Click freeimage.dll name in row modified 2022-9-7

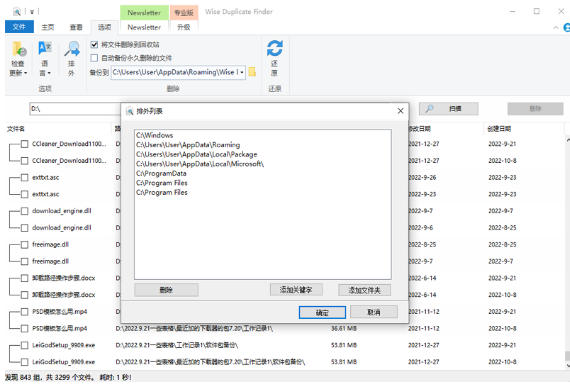[x=50, y=261]
